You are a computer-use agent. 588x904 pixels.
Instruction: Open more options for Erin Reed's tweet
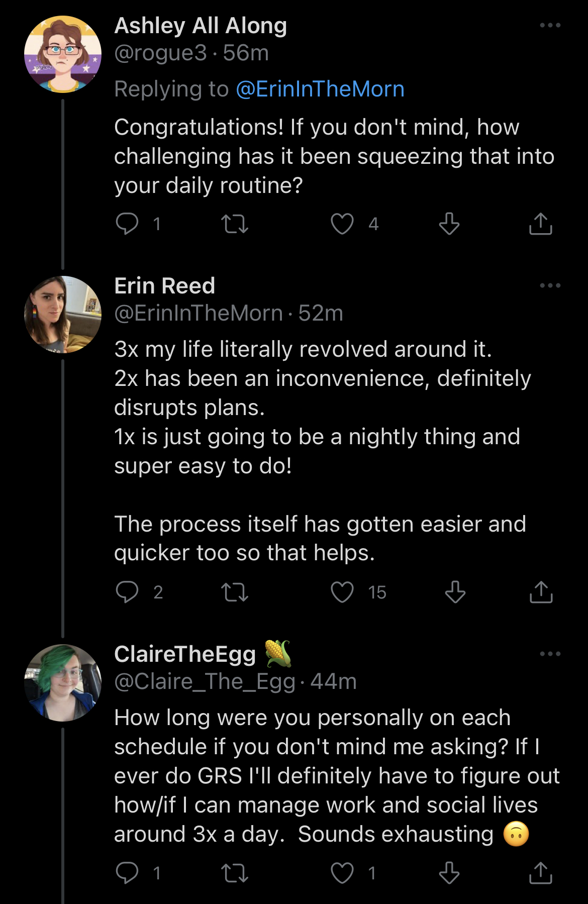point(550,285)
